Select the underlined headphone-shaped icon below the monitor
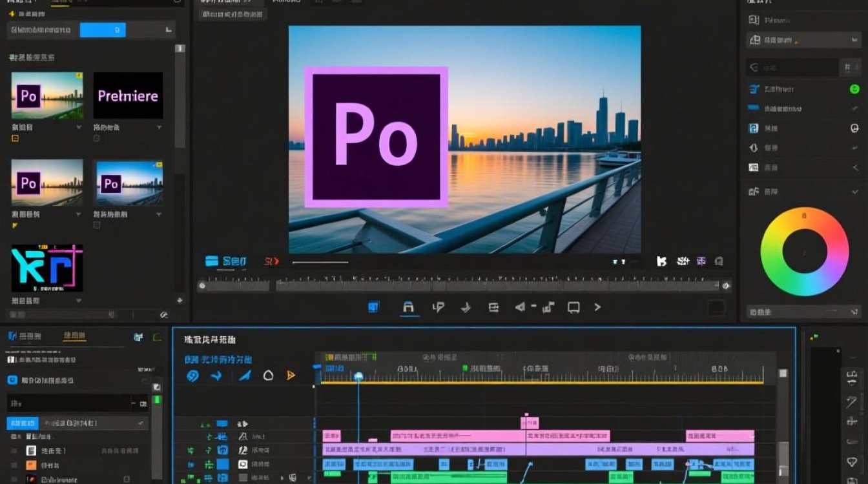Screen dimensions: 868x484 click(x=408, y=308)
